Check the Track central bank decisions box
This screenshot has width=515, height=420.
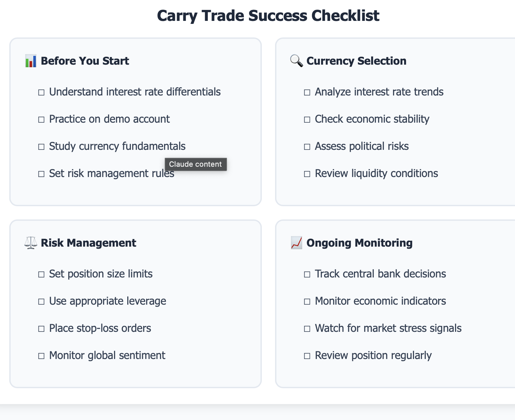pyautogui.click(x=307, y=274)
